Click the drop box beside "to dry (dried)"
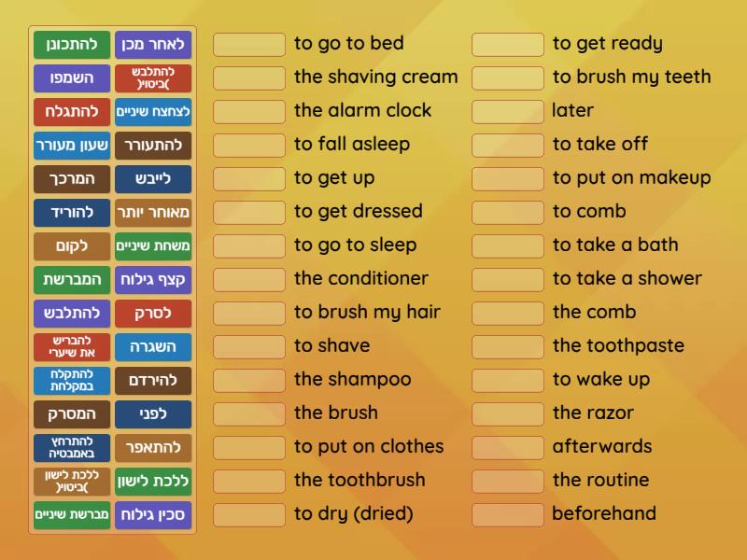Image resolution: width=747 pixels, height=560 pixels. [x=249, y=514]
